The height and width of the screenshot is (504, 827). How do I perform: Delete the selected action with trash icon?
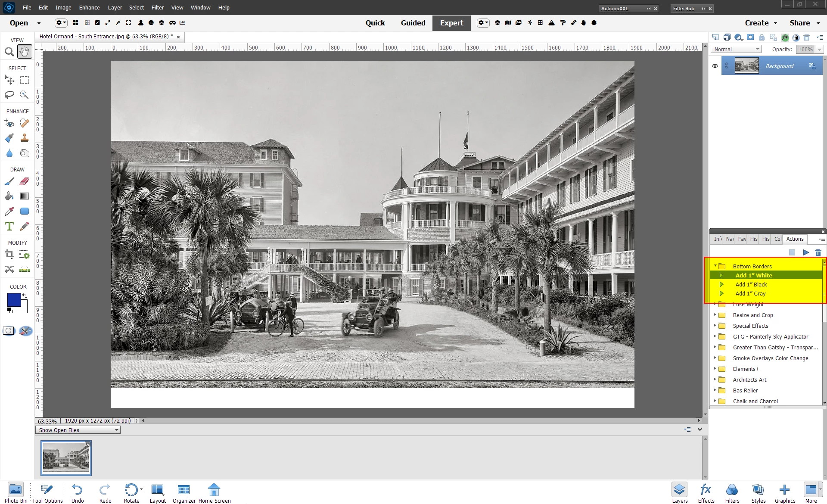pyautogui.click(x=818, y=252)
